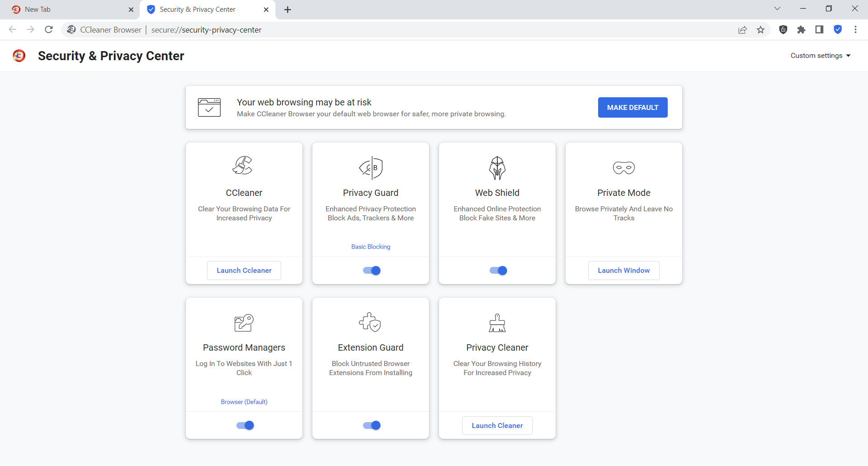Click the Privacy Guard card title
Image resolution: width=868 pixels, height=466 pixels.
(x=371, y=193)
